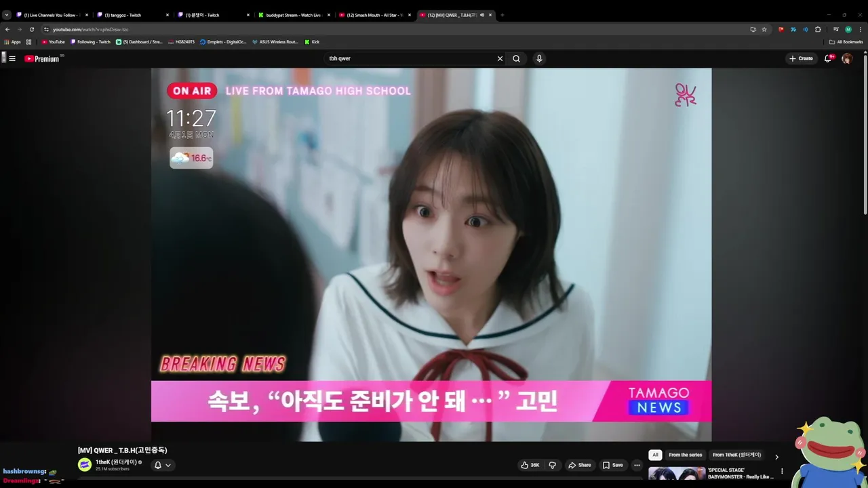
Task: Open the red extension icon
Action: click(x=781, y=30)
